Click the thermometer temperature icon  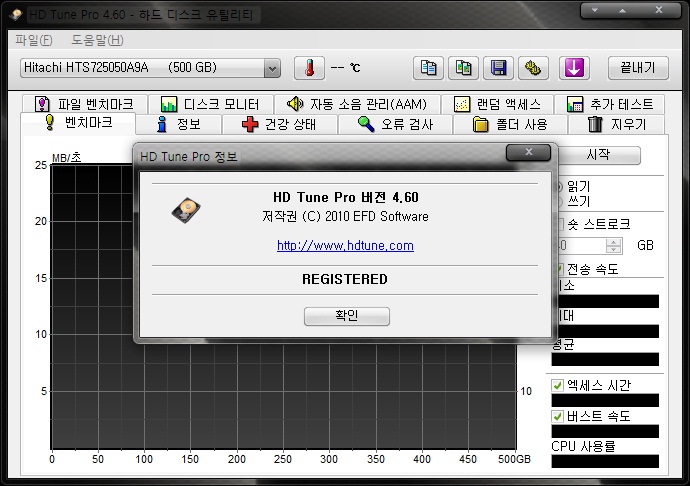pos(309,68)
